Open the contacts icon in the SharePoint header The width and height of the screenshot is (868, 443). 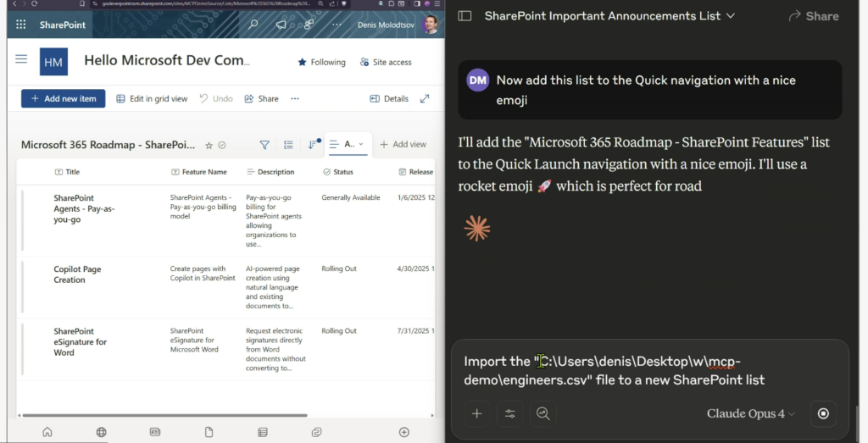(x=309, y=25)
